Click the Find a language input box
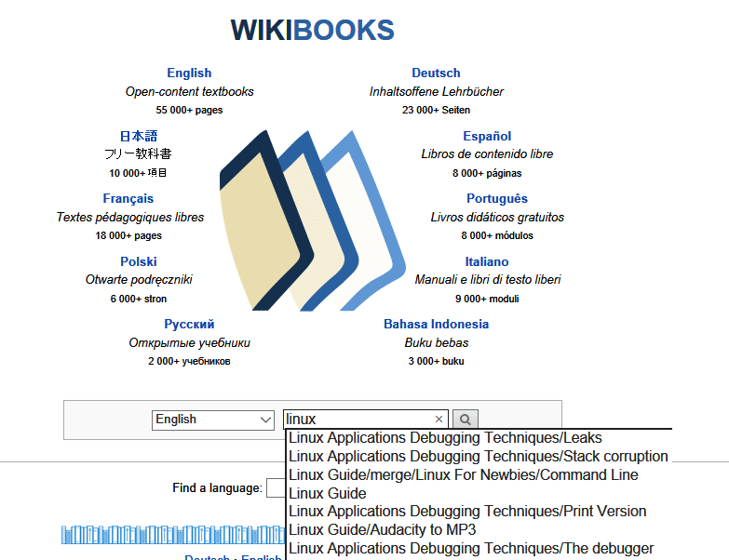The width and height of the screenshot is (729, 560). click(x=276, y=488)
